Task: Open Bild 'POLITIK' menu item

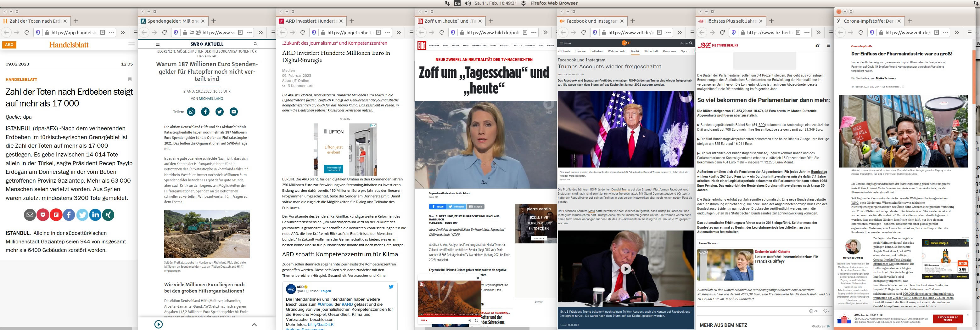Action: tap(455, 45)
